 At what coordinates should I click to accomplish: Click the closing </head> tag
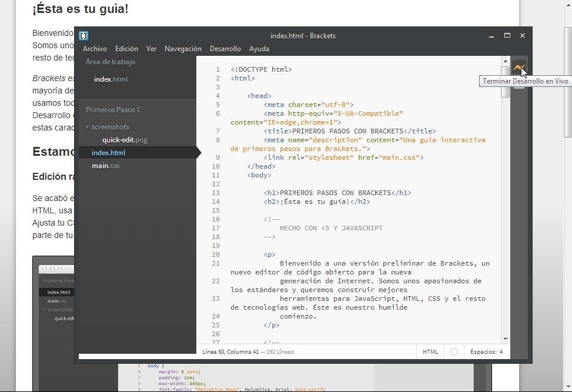click(x=261, y=166)
